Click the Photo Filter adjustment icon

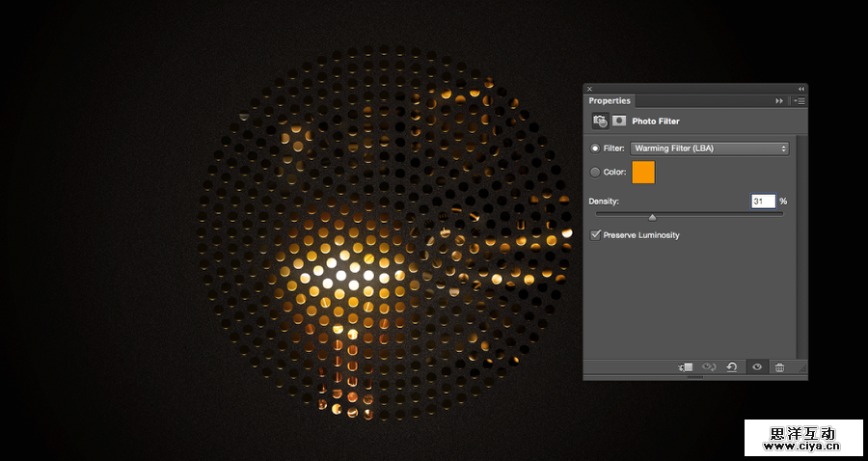coord(600,121)
